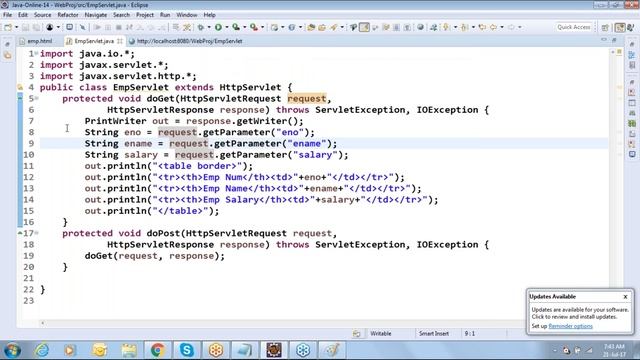The height and width of the screenshot is (360, 640).
Task: Click the Last Edit Location icon
Action: coord(482,27)
